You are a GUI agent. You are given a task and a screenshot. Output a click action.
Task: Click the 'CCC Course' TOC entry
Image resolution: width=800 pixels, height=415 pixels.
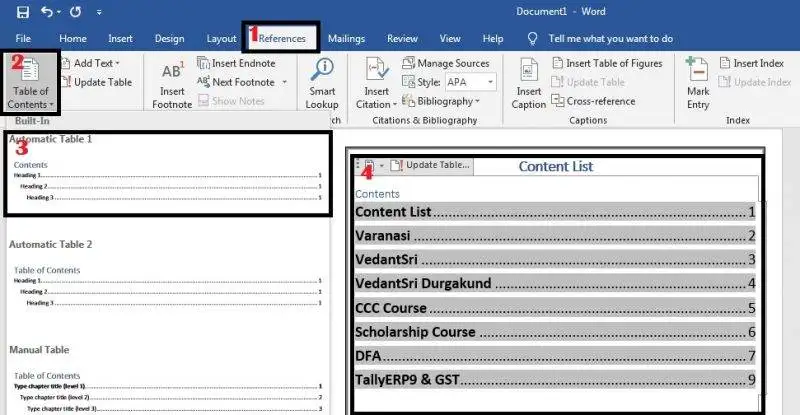point(555,308)
